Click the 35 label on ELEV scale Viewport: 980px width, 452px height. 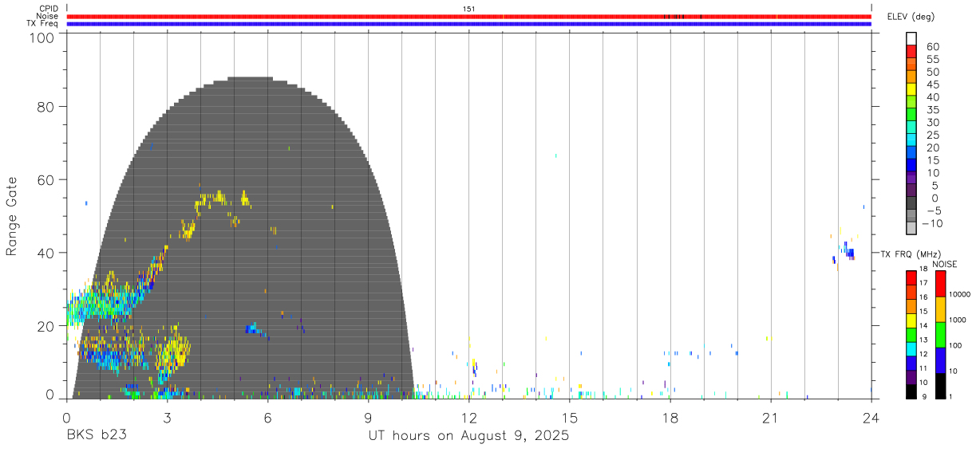(931, 110)
